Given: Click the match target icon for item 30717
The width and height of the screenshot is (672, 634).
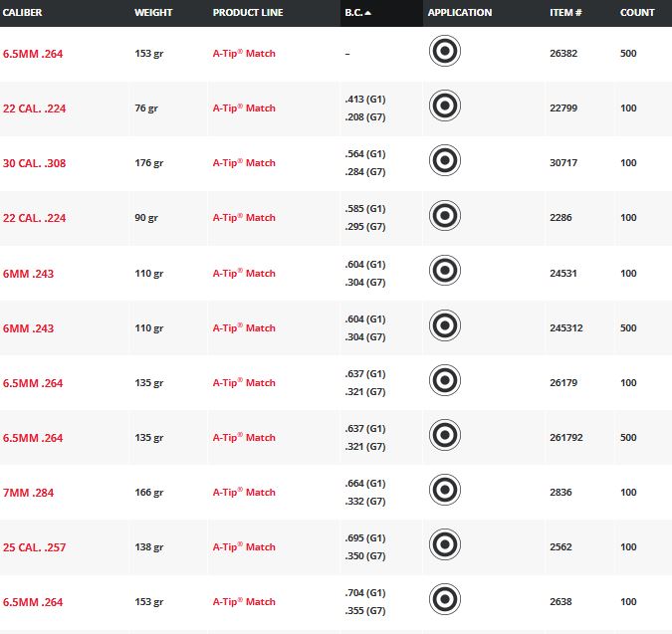Looking at the screenshot, I should click(444, 162).
